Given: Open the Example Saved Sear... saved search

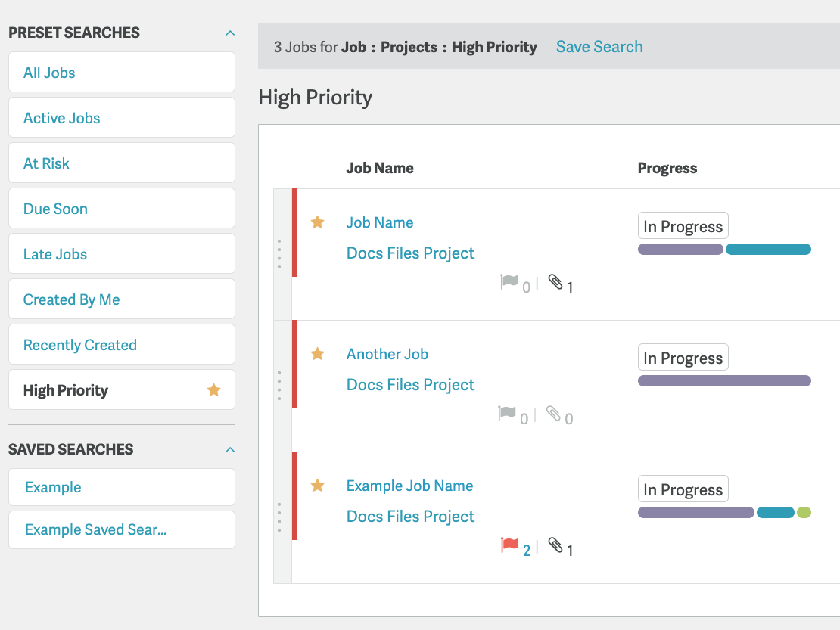Looking at the screenshot, I should click(122, 530).
